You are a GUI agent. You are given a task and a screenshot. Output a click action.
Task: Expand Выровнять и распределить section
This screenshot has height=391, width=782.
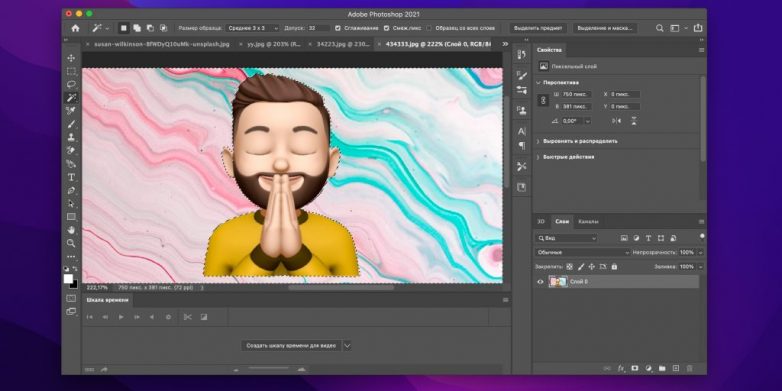[x=539, y=141]
